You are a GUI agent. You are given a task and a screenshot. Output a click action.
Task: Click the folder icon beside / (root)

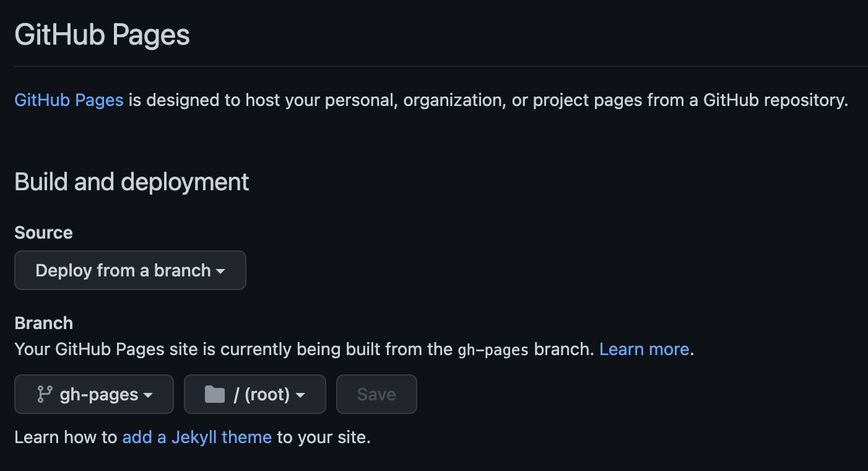(x=214, y=394)
